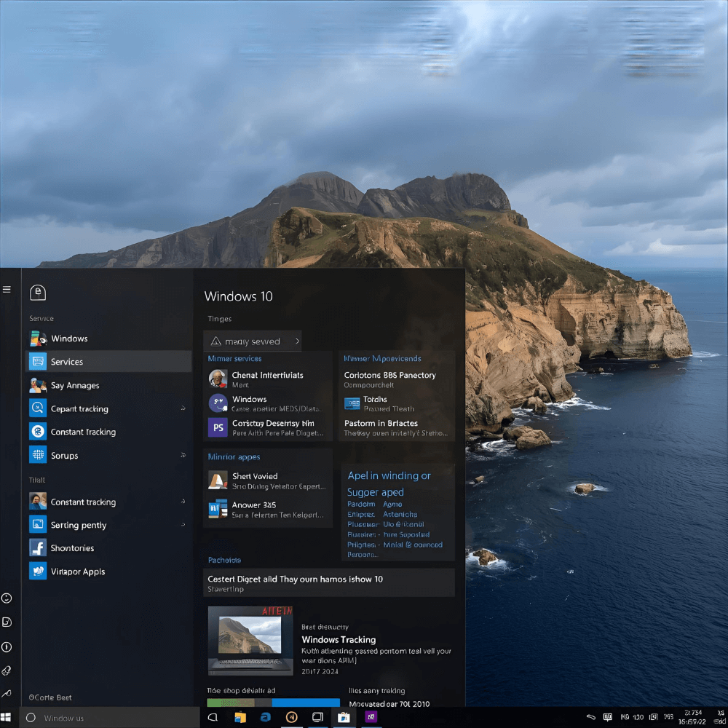Open File Explorer from the taskbar
728x728 pixels.
click(x=240, y=717)
